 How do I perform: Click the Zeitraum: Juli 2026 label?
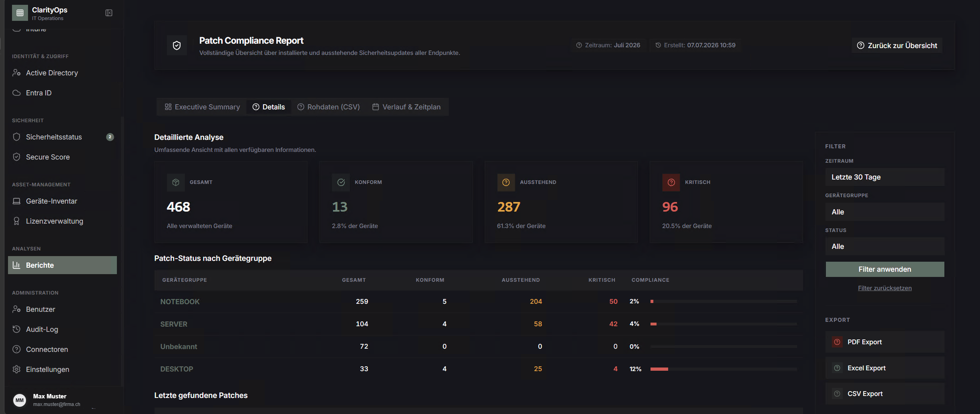click(608, 45)
